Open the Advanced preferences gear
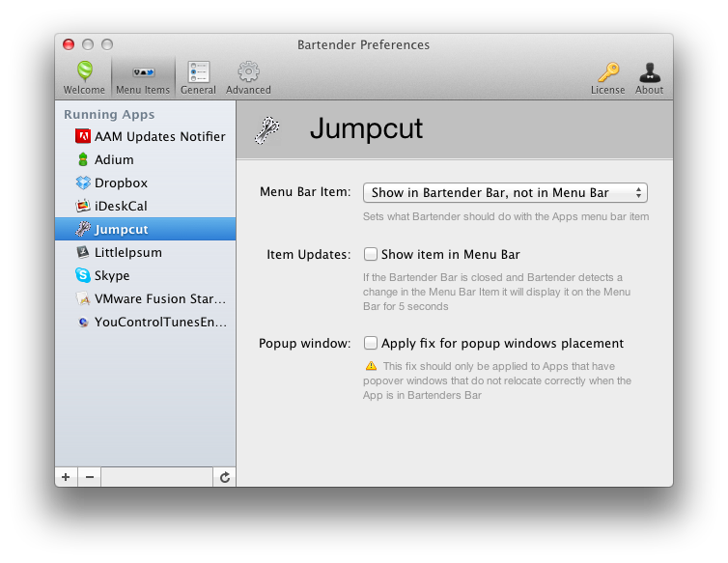Image resolution: width=728 pixels, height=563 pixels. coord(248,77)
